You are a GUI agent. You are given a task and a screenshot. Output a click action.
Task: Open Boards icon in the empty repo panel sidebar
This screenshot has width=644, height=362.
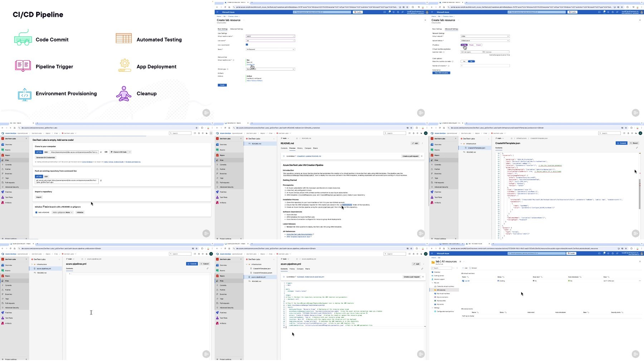[3, 150]
